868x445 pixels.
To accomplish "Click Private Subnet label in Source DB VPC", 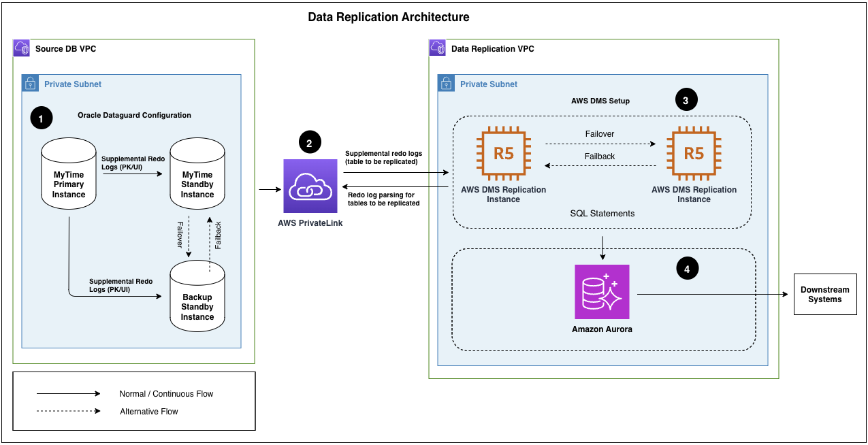I will pyautogui.click(x=73, y=84).
